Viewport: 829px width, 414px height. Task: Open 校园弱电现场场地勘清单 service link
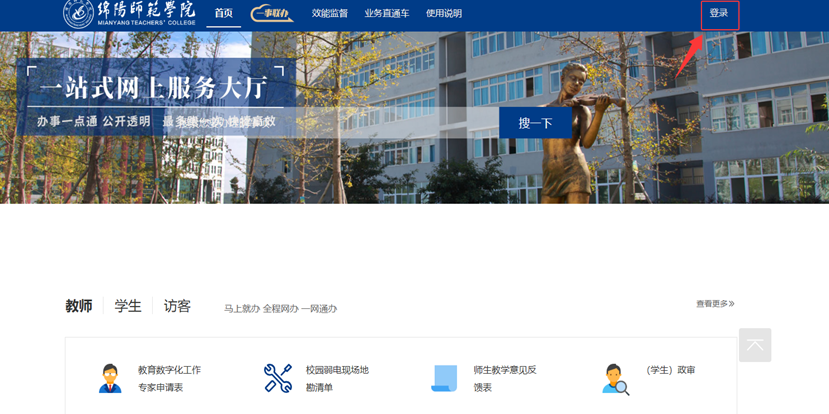pyautogui.click(x=337, y=378)
